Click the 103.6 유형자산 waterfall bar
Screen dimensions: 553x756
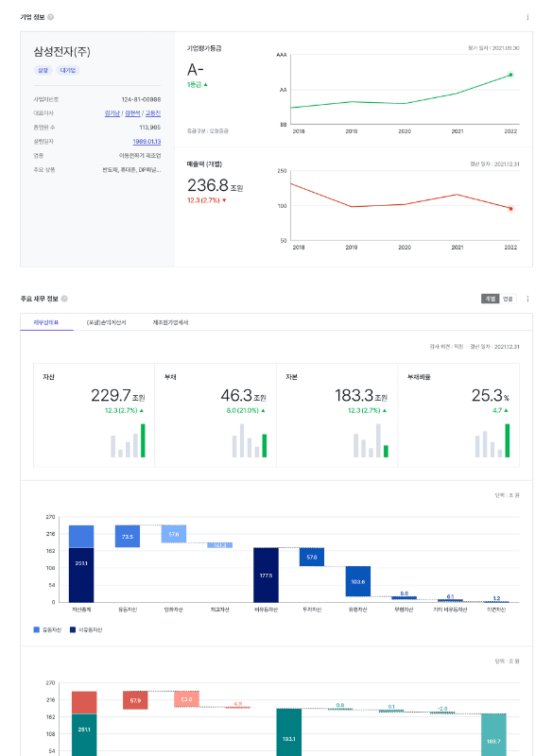point(358,581)
